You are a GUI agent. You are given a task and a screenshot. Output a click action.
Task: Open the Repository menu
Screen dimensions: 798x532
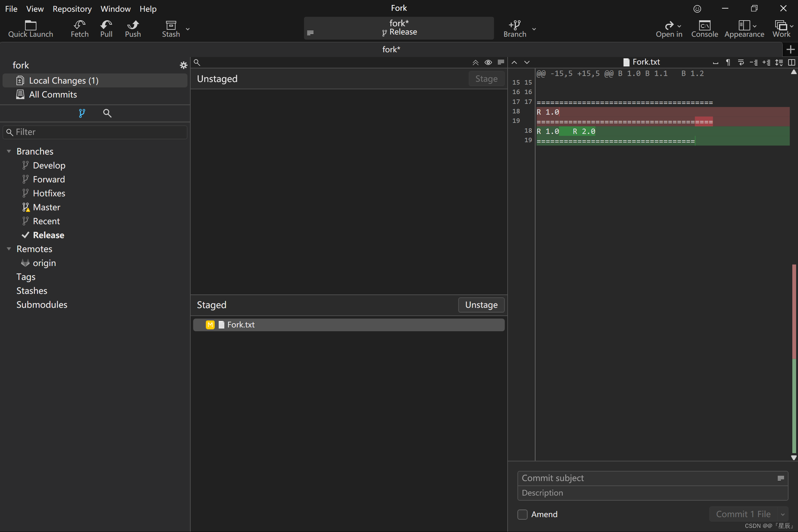point(72,9)
